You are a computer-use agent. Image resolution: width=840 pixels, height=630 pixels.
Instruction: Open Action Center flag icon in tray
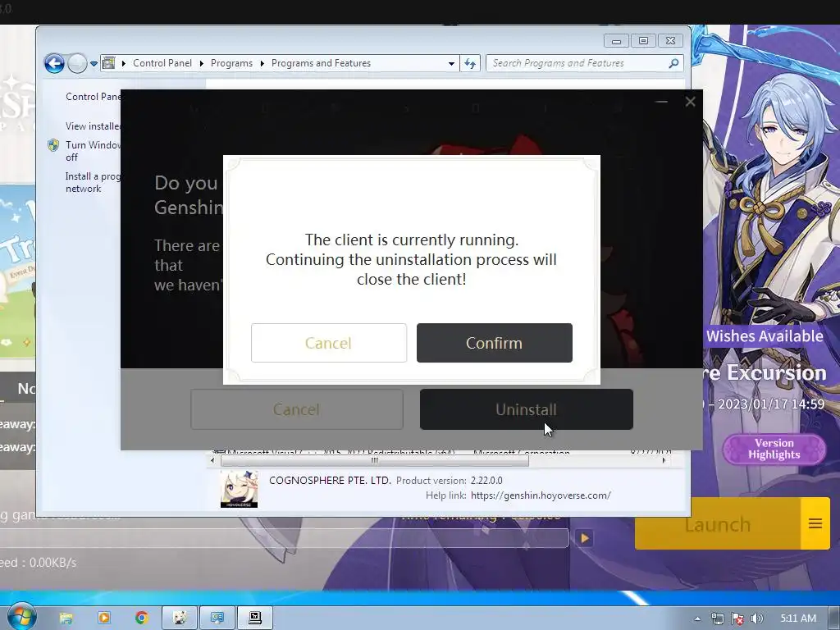click(x=737, y=619)
